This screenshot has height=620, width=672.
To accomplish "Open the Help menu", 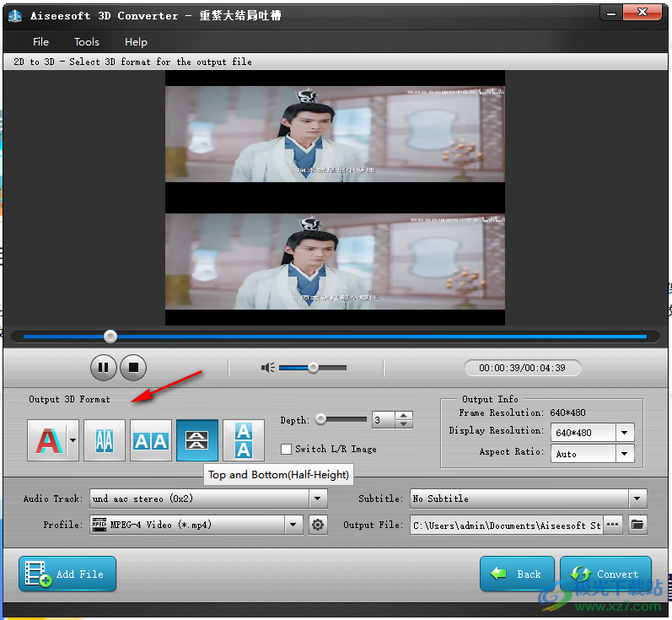I will [x=136, y=42].
